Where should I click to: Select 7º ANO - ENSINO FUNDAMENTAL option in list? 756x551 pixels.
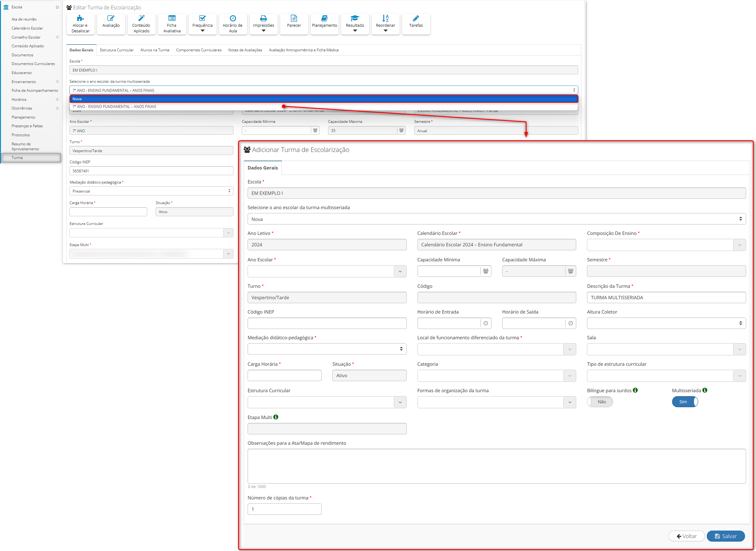(324, 107)
